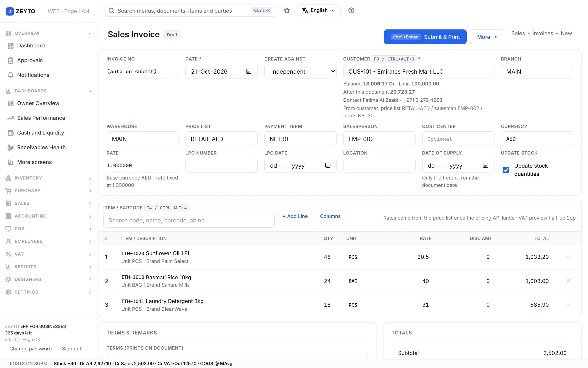
Task: Expand the VAT sidebar section
Action: click(49, 254)
